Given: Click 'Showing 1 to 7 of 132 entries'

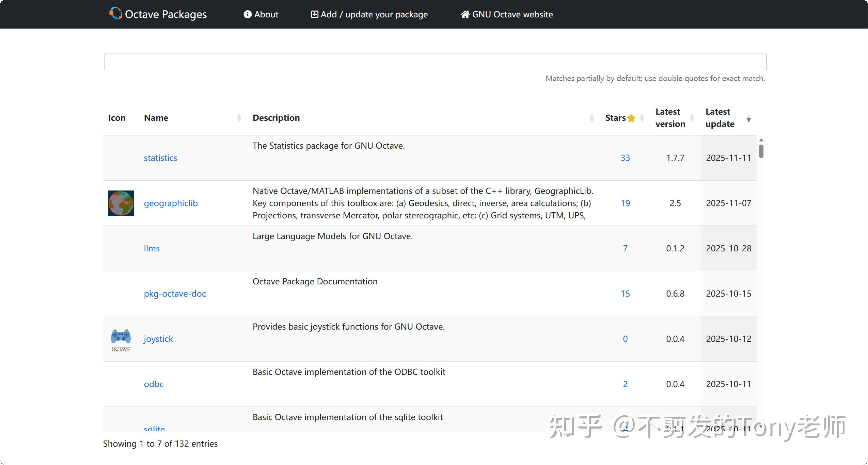Looking at the screenshot, I should tap(160, 444).
